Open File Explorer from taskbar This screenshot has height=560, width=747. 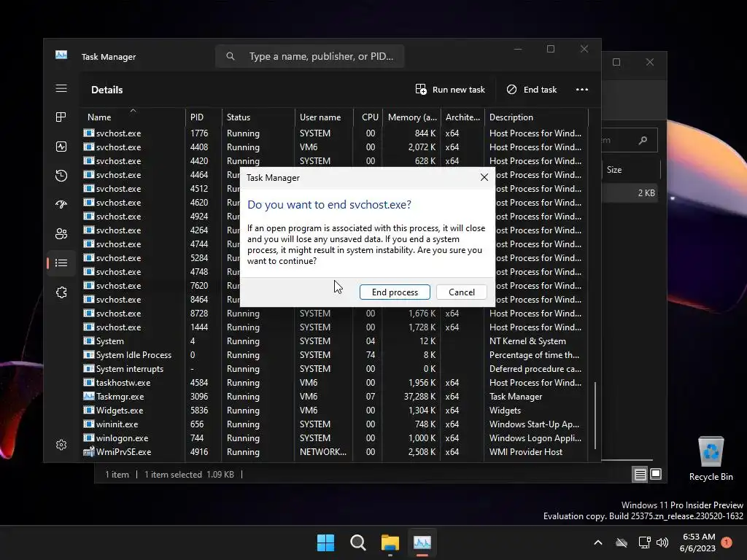390,542
